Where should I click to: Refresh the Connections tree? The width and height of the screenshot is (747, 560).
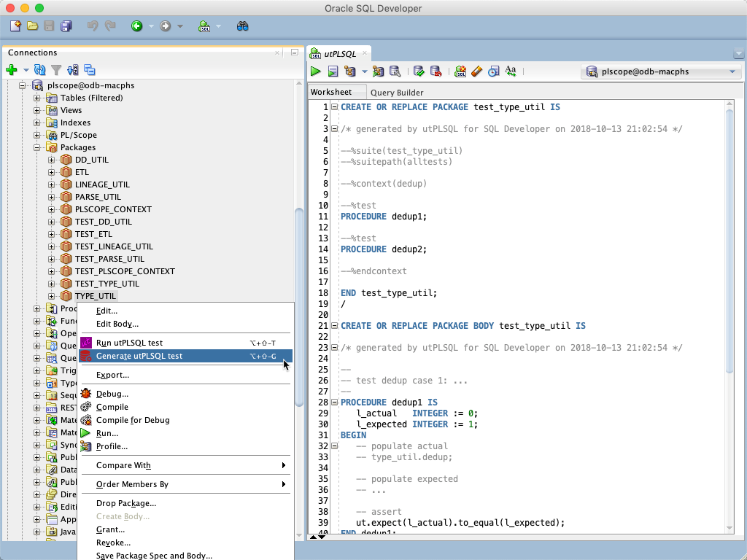tap(39, 70)
